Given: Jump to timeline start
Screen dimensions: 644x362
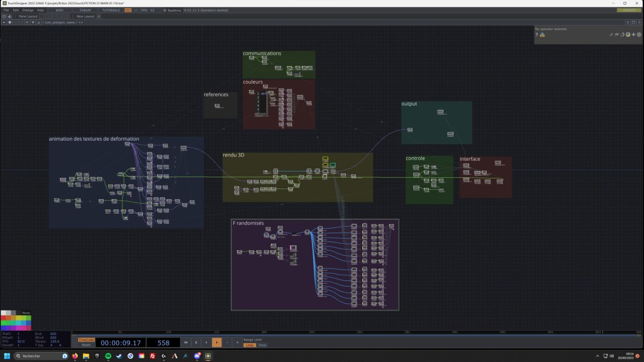Looking at the screenshot, I should [x=186, y=343].
